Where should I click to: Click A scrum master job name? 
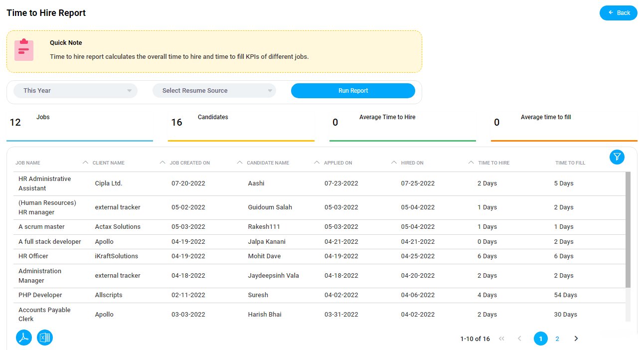tap(41, 227)
